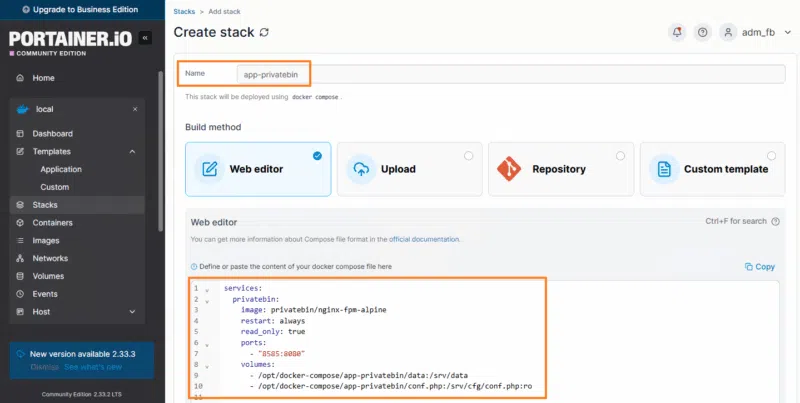
Task: Open the notifications bell icon
Action: [x=677, y=32]
